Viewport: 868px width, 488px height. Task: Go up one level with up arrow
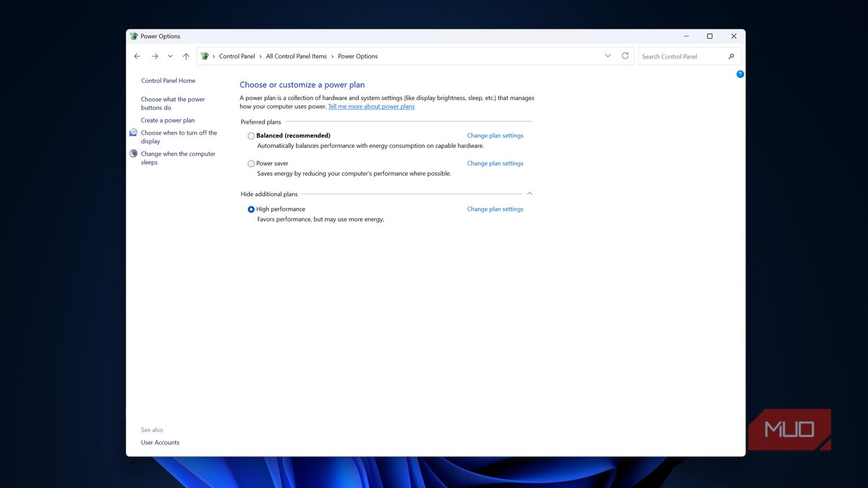click(186, 56)
